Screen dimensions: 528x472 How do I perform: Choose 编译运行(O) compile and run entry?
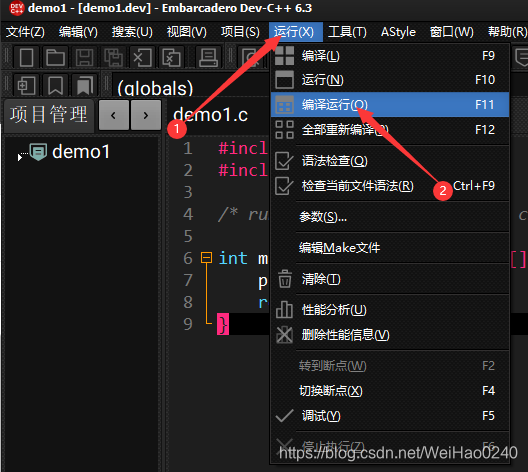390,104
